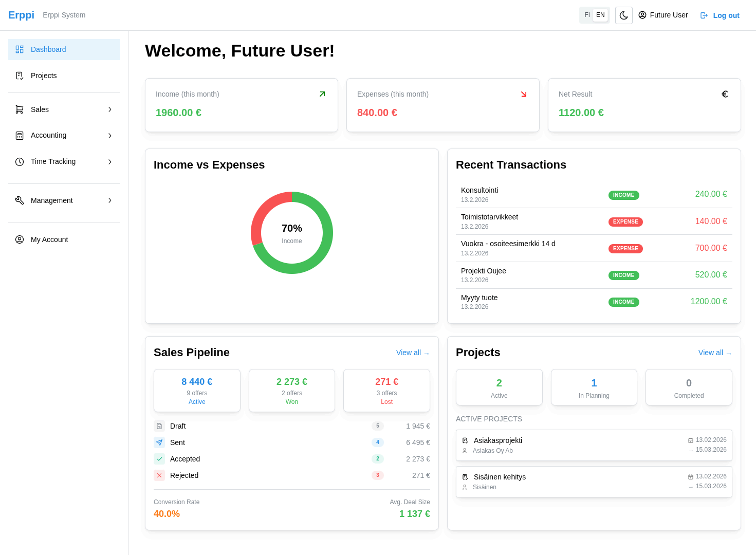Viewport: 756px width, 555px height.
Task: Open the Time Tracking section
Action: (64, 162)
